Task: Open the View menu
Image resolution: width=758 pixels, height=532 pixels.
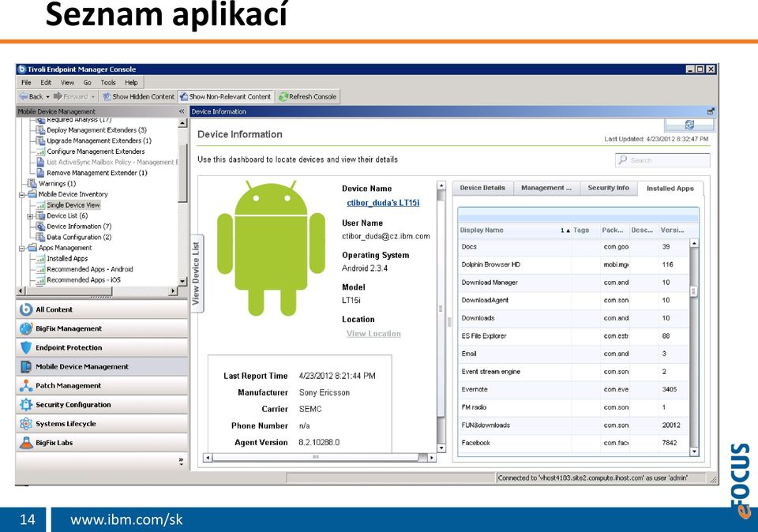Action: (67, 83)
